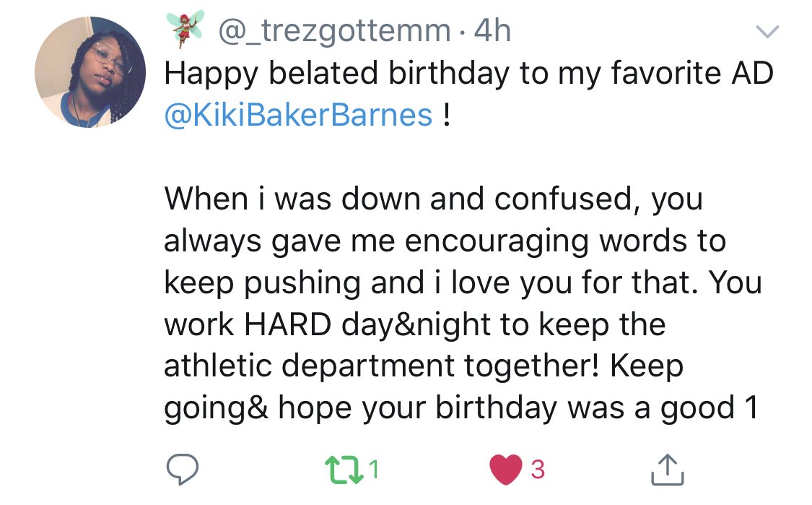Expand the tweet options chevron
The width and height of the screenshot is (812, 505).
(x=767, y=32)
